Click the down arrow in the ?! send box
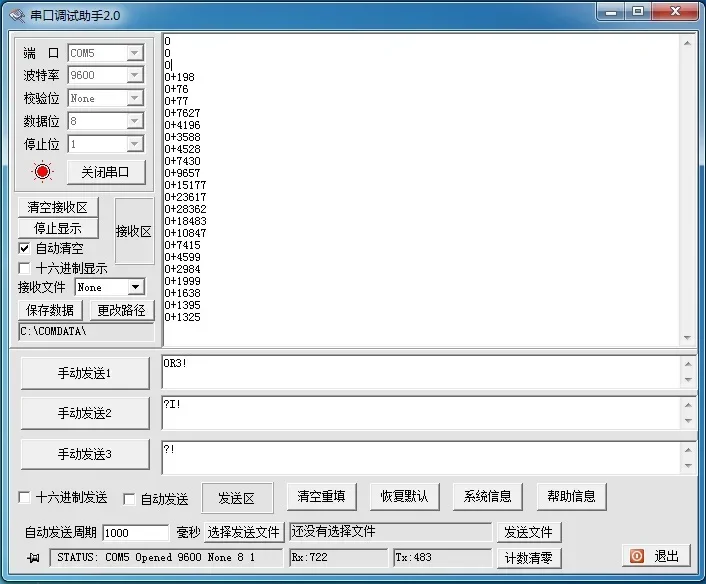 click(x=688, y=466)
